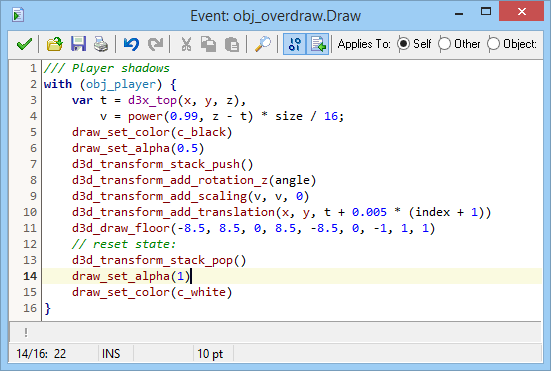Image resolution: width=551 pixels, height=371 pixels.
Task: Open find with the magnifier icon
Action: pos(262,44)
